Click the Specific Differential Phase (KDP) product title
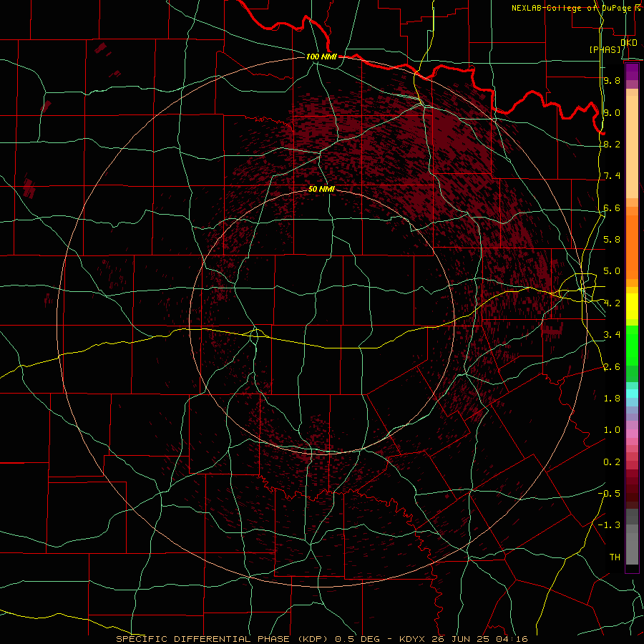Viewport: 644px width, 644px height. [x=223, y=639]
